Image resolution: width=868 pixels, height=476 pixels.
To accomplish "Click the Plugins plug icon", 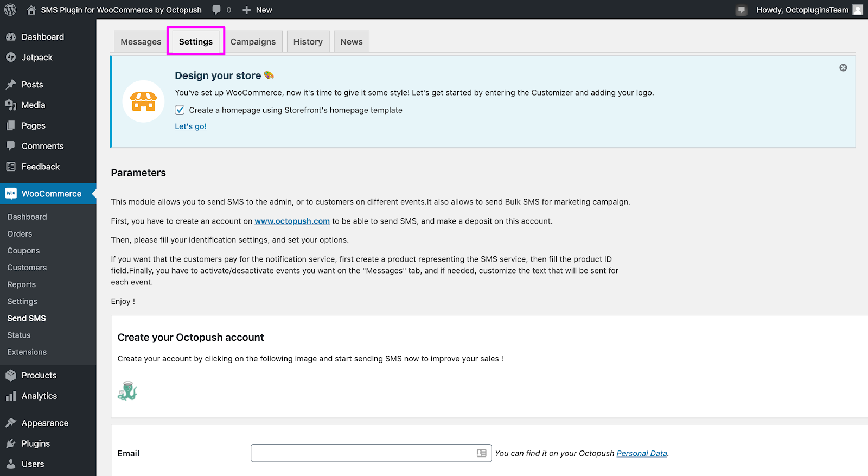I will coord(11,443).
